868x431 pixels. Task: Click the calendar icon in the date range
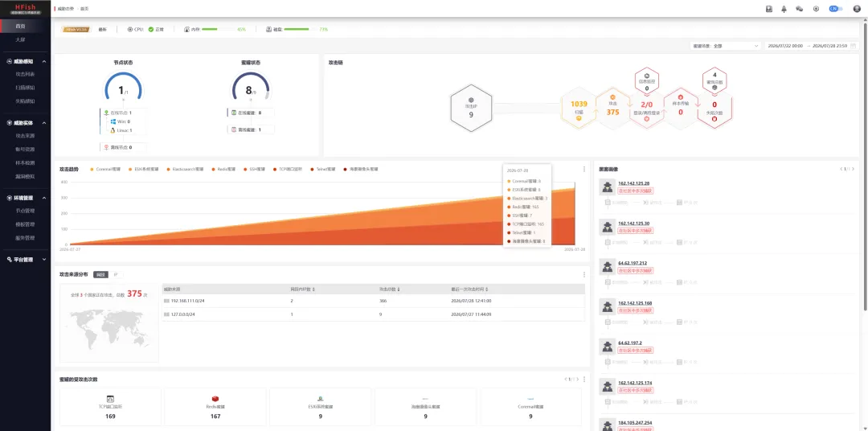pyautogui.click(x=854, y=46)
